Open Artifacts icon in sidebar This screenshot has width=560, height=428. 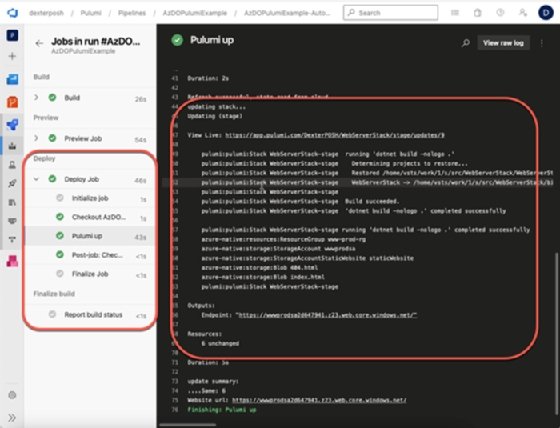coord(12,261)
